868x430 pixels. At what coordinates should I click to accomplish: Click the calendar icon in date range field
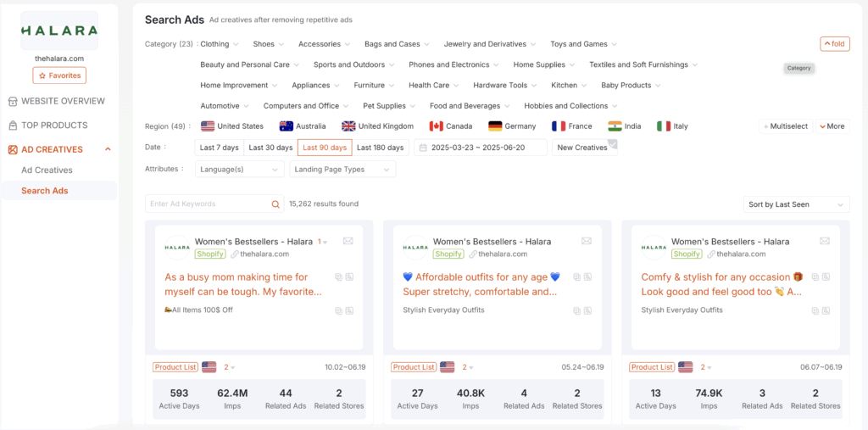[x=424, y=148]
